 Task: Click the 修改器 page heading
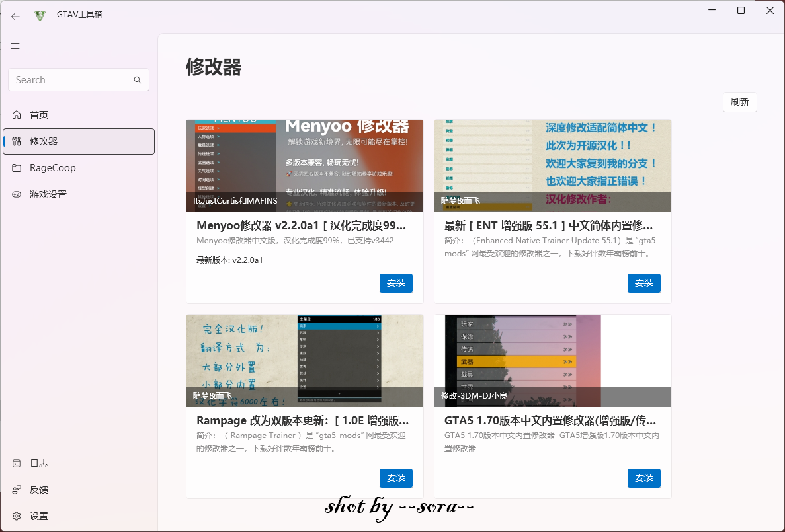[214, 67]
